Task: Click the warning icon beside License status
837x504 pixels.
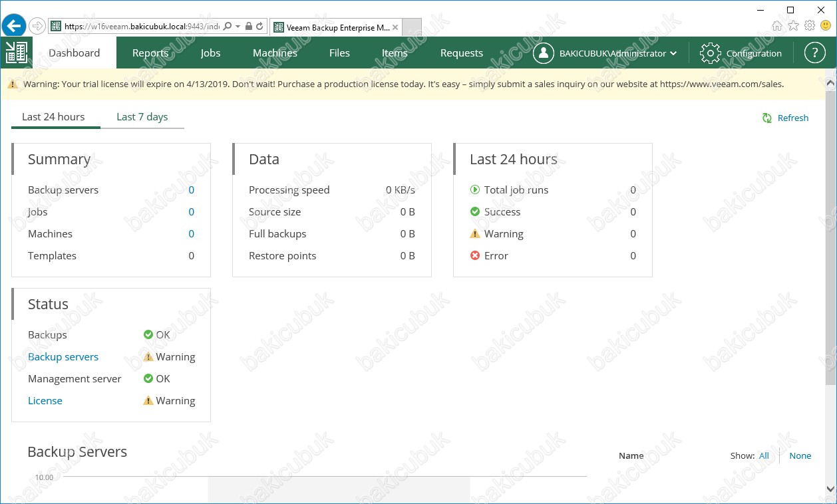Action: tap(148, 400)
